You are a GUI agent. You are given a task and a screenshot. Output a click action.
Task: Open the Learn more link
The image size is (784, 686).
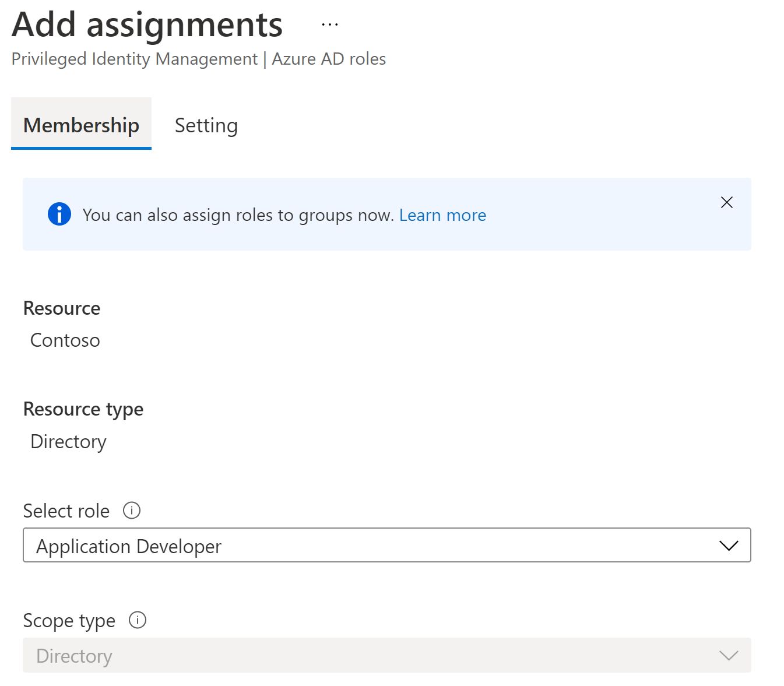[442, 215]
